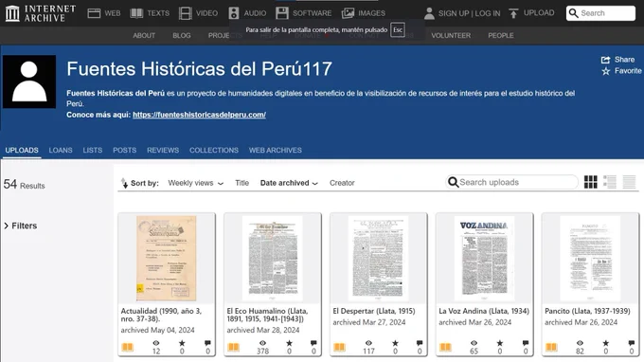Open the El Despertar newspaper thumbnail
Viewport: 644px width, 362px height.
pyautogui.click(x=378, y=258)
